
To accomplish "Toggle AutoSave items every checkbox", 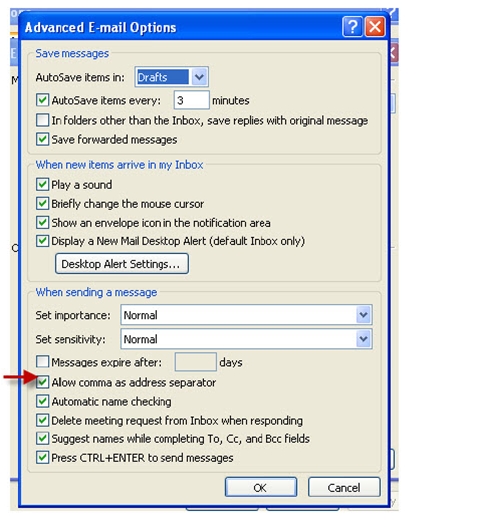I will 42,100.
